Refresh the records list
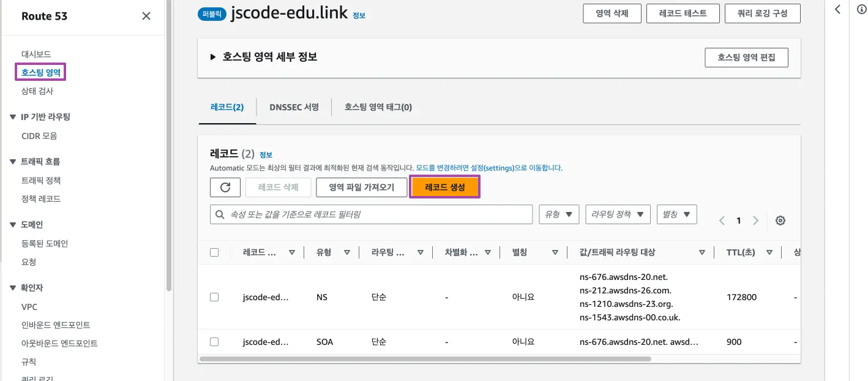Screen dimensions: 868x381 225,187
